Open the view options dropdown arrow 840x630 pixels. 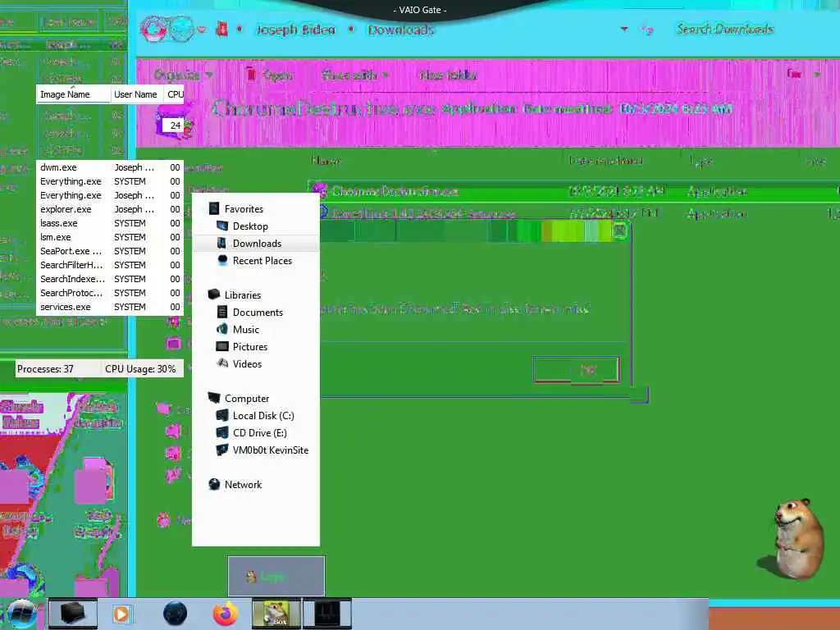coord(817,74)
